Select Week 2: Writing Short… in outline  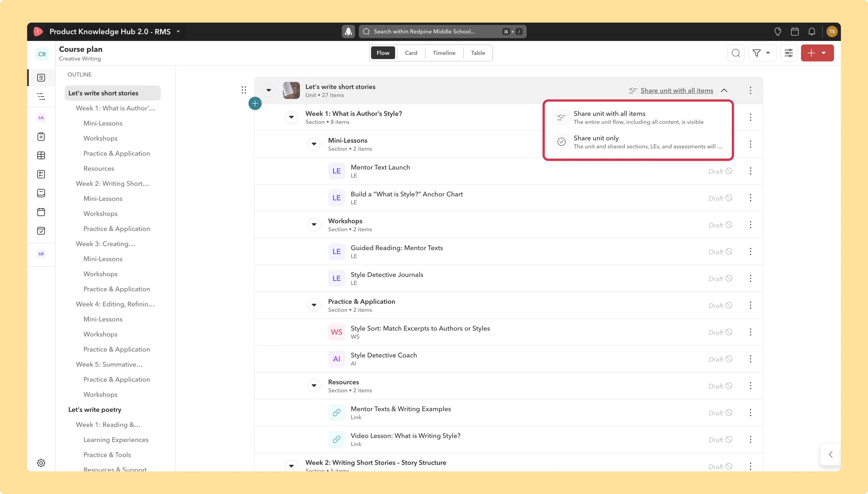tap(112, 183)
